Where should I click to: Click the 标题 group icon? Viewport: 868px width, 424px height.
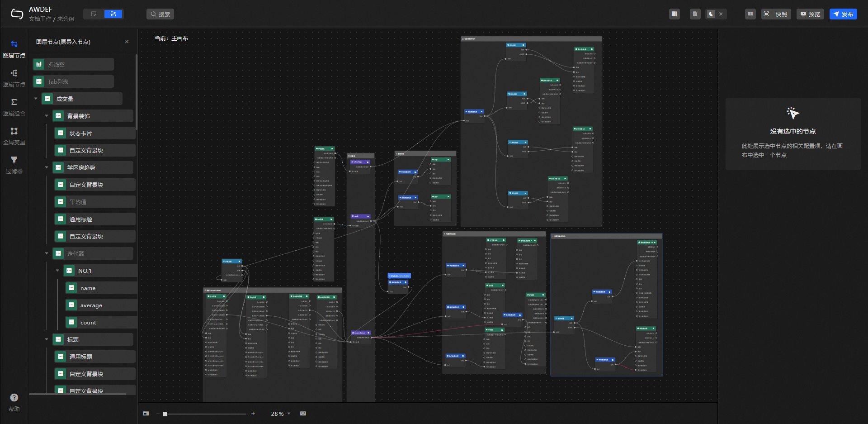58,339
